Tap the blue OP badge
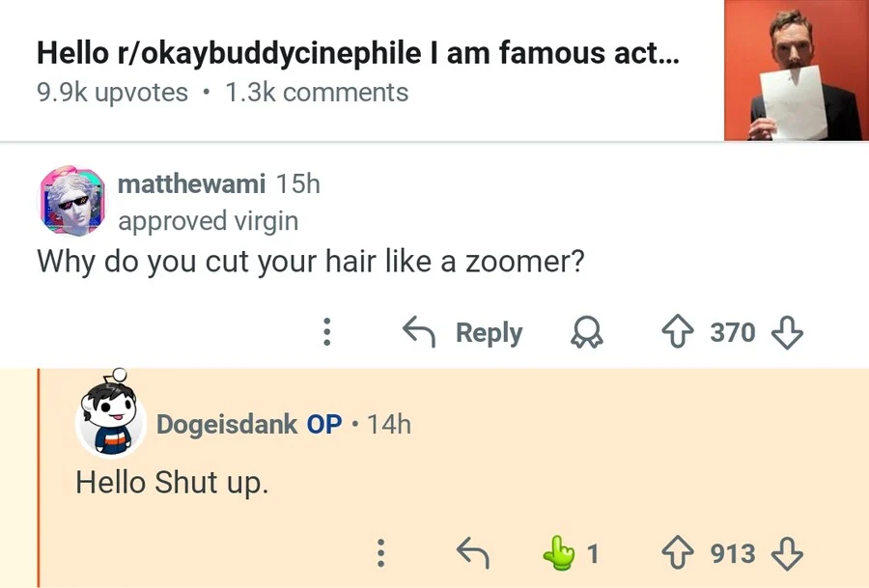 (x=324, y=424)
